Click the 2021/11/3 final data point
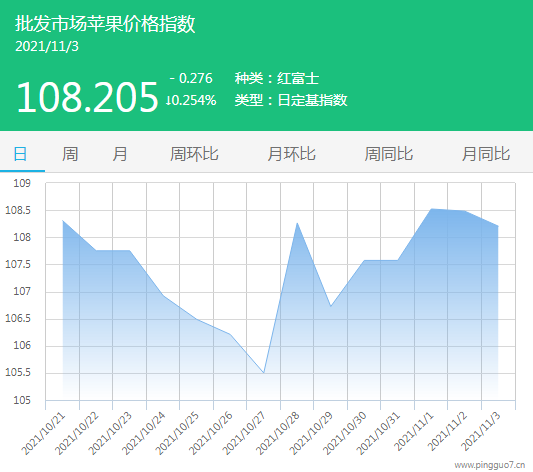The width and height of the screenshot is (533, 472). [498, 226]
